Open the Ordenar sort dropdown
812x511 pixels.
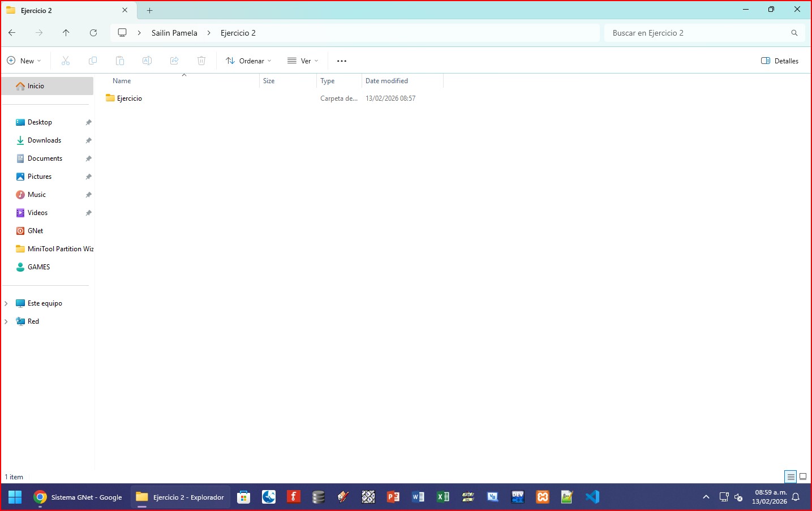point(248,61)
